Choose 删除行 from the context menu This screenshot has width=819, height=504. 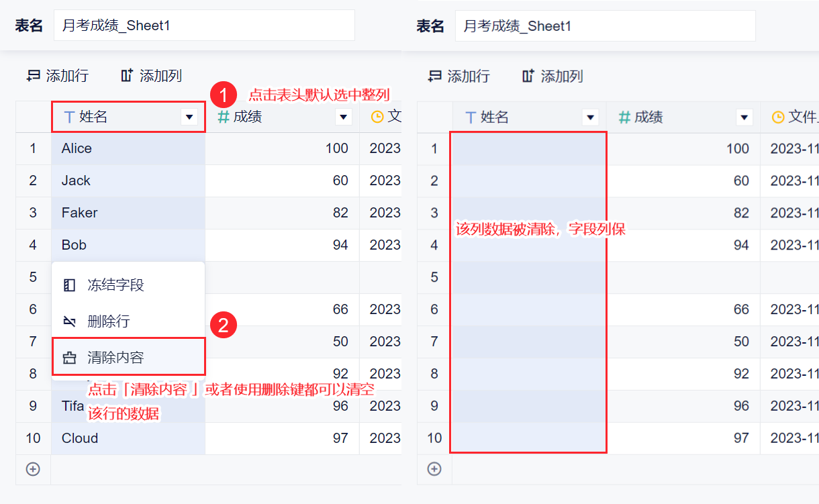point(108,321)
